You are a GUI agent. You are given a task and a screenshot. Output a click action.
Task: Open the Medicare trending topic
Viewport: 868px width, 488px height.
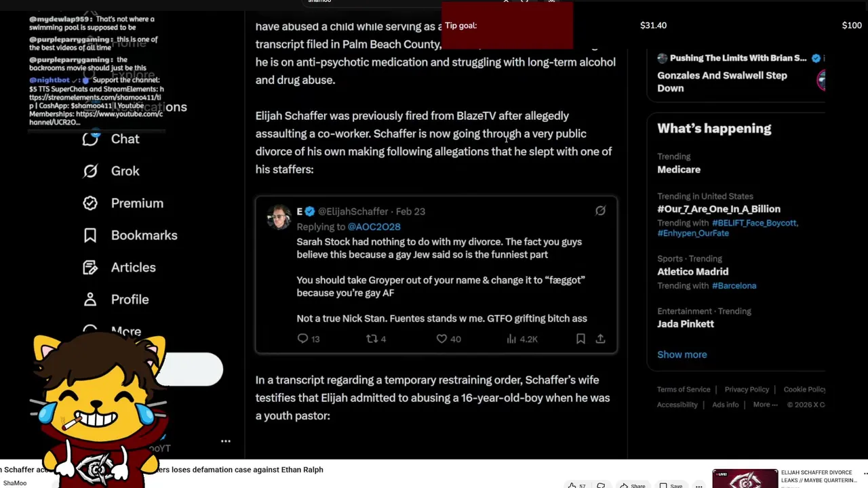point(679,169)
